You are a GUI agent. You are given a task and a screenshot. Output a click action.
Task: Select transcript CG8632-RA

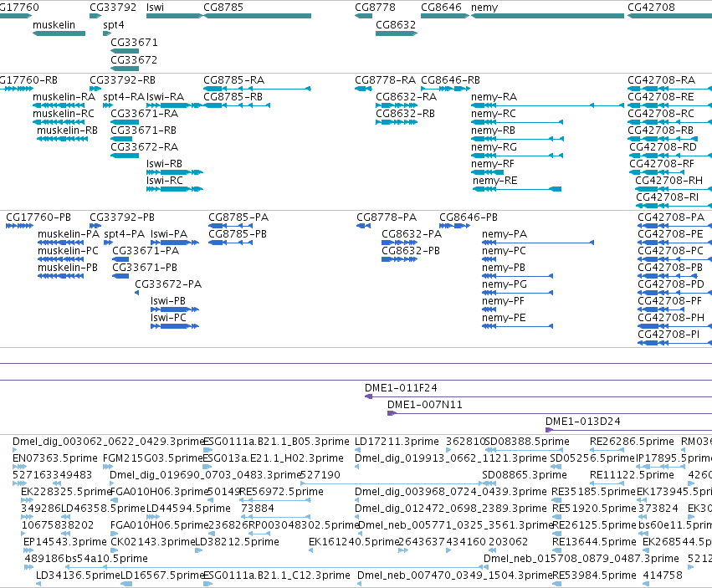pyautogui.click(x=407, y=97)
